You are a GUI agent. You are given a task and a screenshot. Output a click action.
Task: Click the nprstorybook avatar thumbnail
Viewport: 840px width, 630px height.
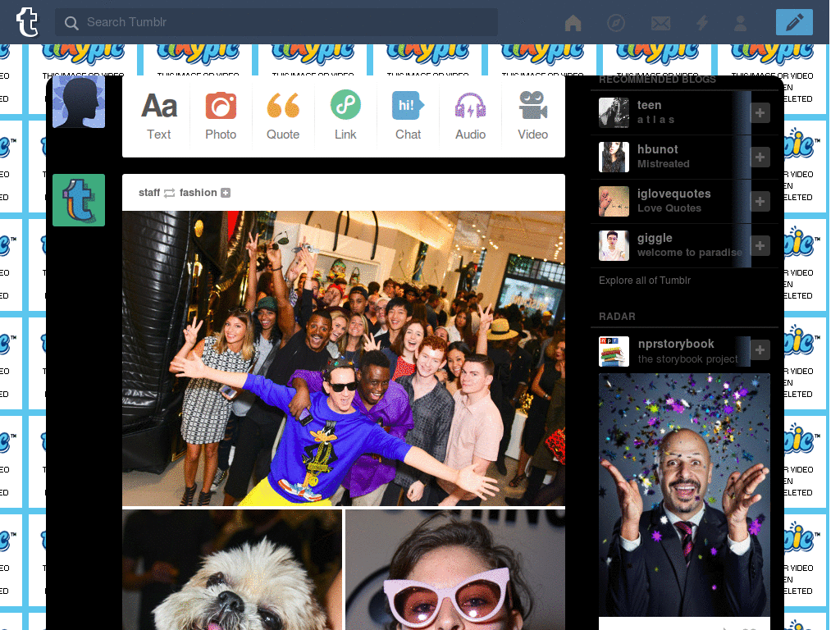point(614,351)
